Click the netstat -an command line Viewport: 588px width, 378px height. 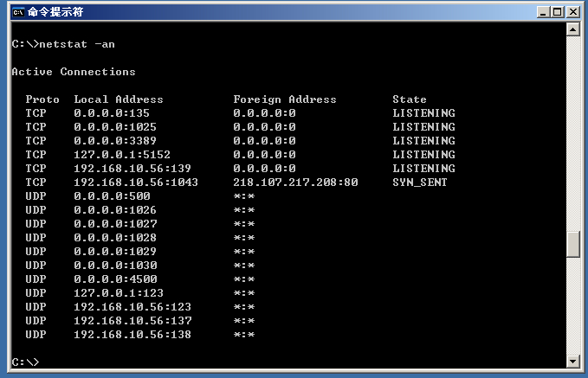pos(63,44)
